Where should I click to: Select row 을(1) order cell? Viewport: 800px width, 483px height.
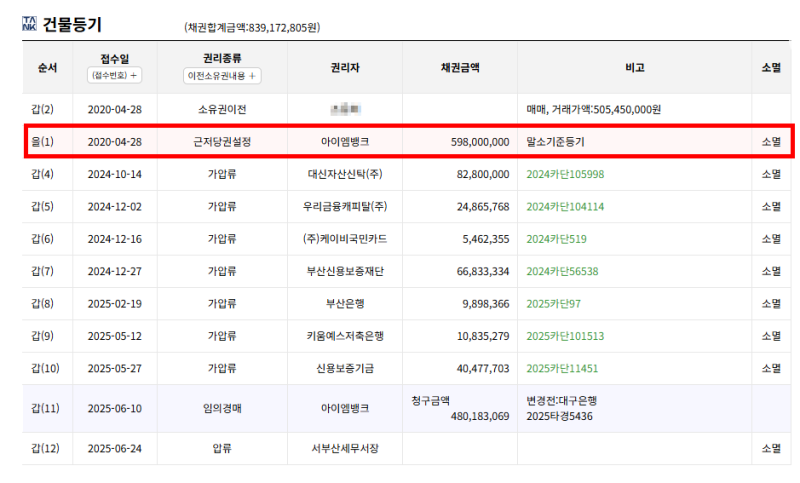[x=42, y=142]
